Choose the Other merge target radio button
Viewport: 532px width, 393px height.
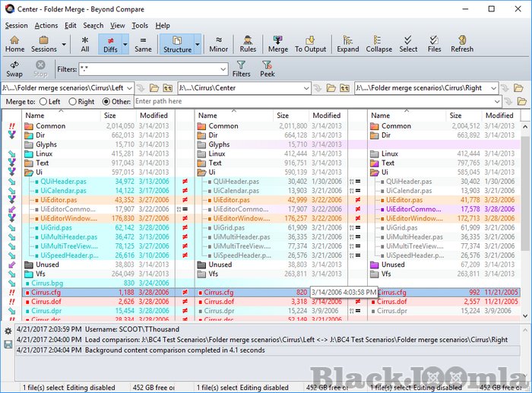pyautogui.click(x=106, y=102)
